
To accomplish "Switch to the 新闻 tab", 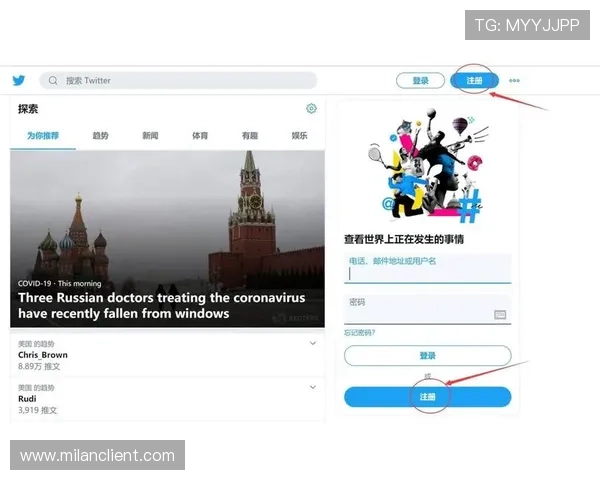I will [150, 136].
